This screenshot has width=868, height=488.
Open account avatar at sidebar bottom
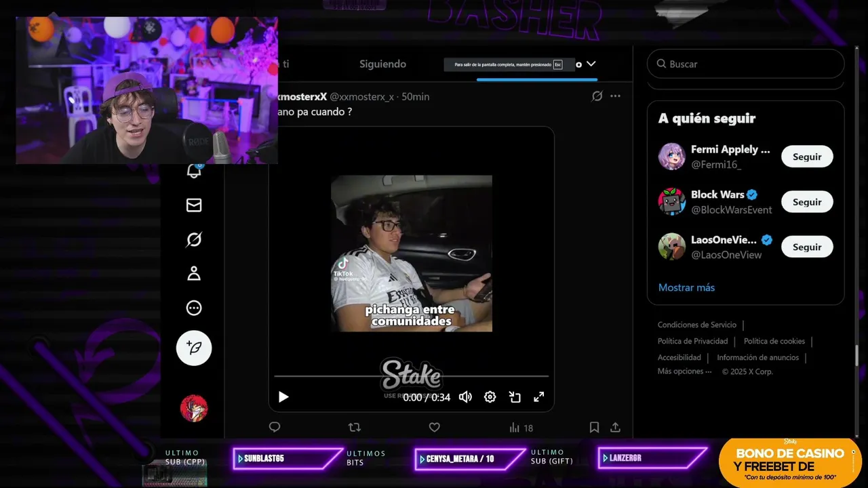[194, 408]
